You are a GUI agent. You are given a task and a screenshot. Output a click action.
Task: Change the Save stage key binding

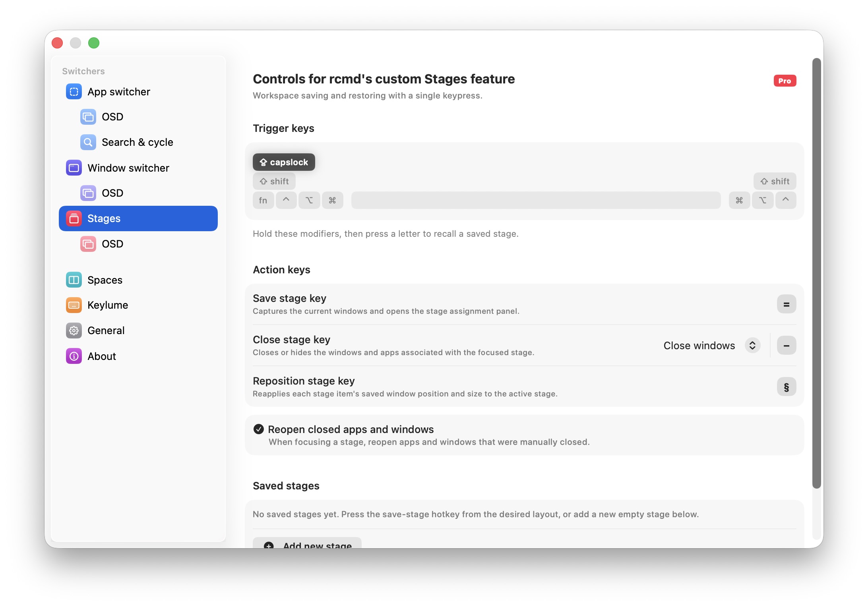tap(787, 304)
